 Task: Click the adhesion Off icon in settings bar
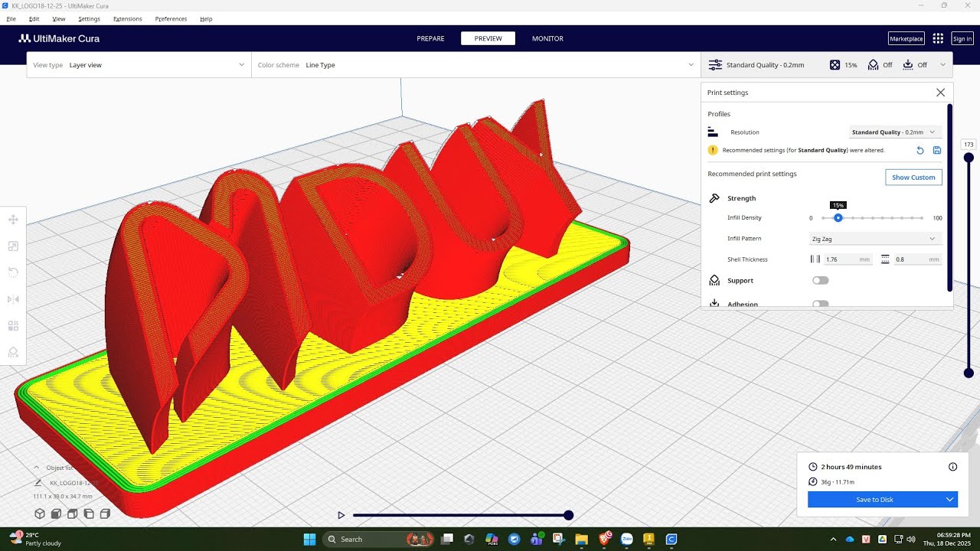908,65
